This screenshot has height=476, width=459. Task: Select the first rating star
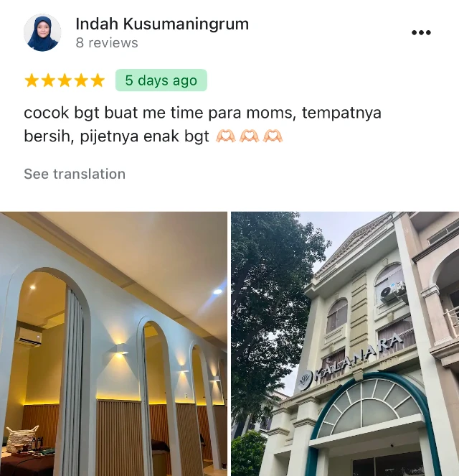[x=32, y=80]
